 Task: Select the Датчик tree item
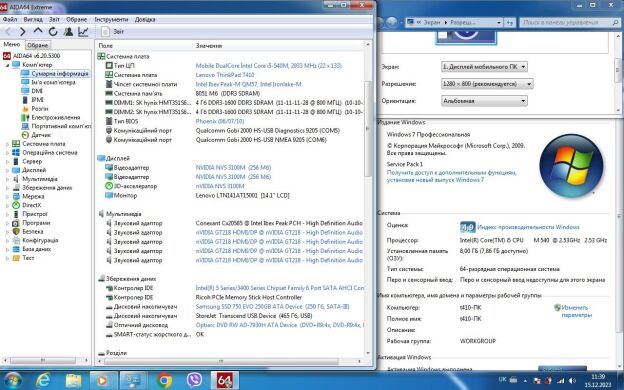[41, 135]
